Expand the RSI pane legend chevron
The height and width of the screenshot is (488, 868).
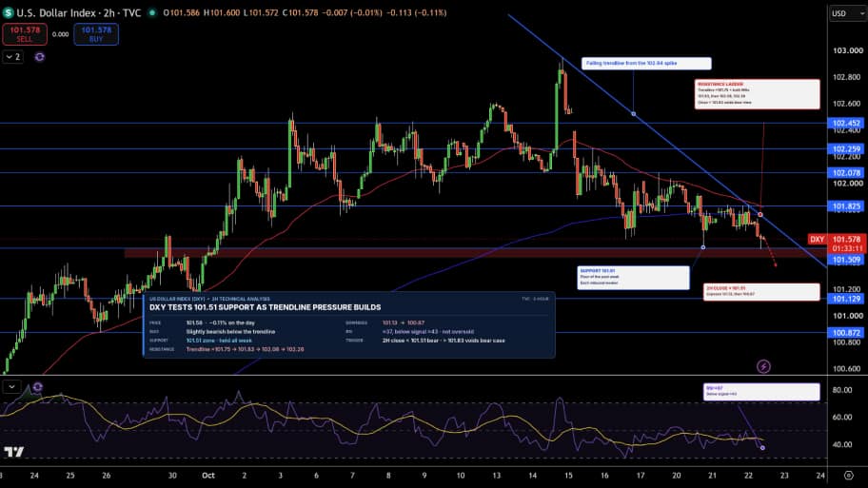point(11,387)
